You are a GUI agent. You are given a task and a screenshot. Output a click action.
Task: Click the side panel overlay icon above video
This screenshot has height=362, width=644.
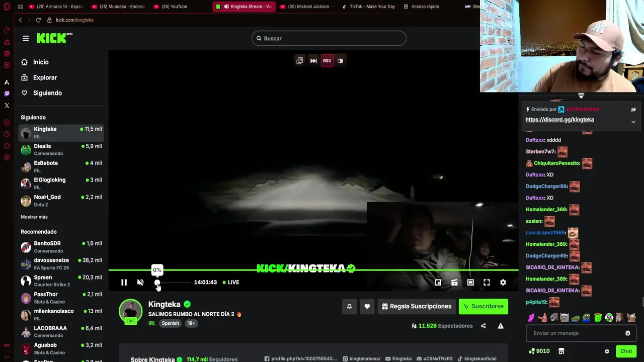point(341,61)
